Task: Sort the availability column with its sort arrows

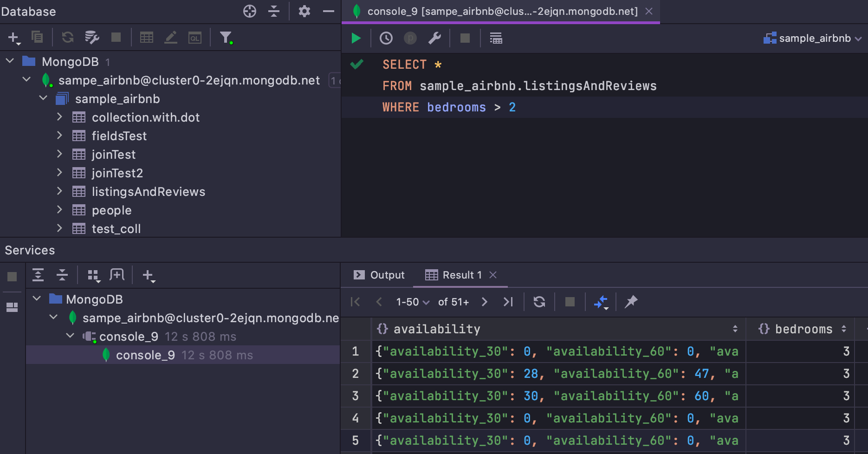Action: 735,329
